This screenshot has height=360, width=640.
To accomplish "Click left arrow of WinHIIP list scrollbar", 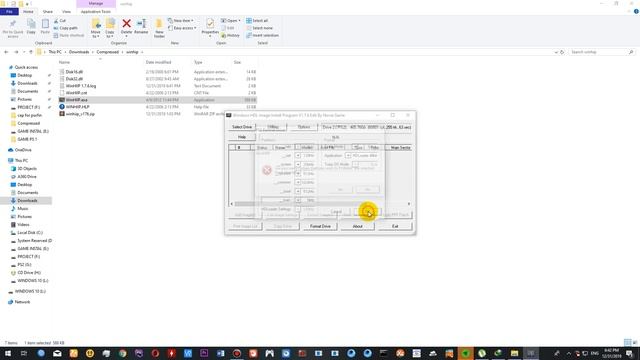I will click(231, 204).
